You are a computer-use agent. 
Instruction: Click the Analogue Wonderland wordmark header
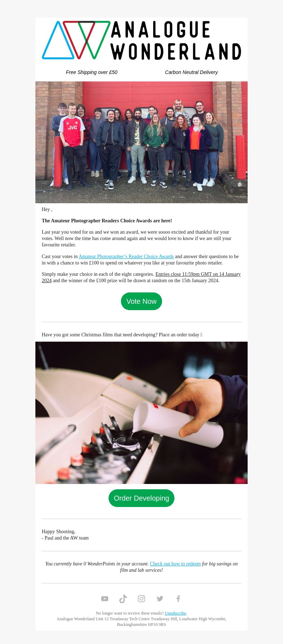point(176,40)
